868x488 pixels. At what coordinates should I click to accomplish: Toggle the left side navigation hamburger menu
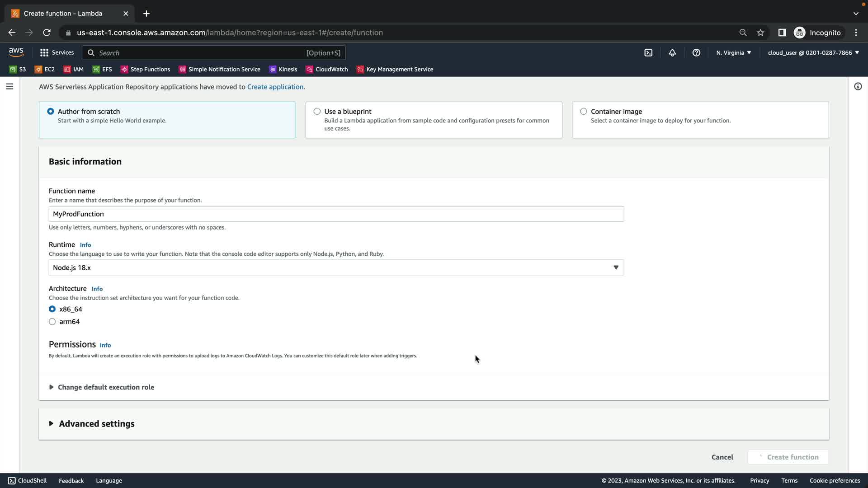point(9,86)
